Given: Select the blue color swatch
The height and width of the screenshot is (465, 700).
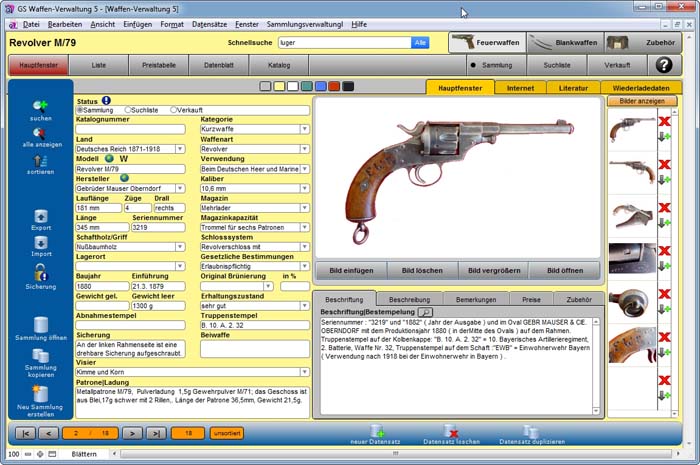Looking at the screenshot, I should click(x=320, y=86).
